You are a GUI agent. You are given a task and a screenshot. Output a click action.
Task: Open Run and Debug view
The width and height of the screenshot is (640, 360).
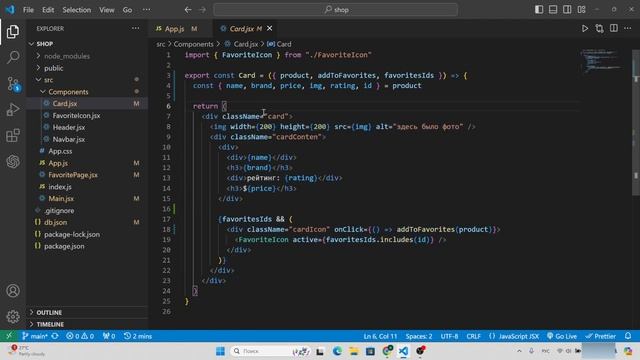13,109
